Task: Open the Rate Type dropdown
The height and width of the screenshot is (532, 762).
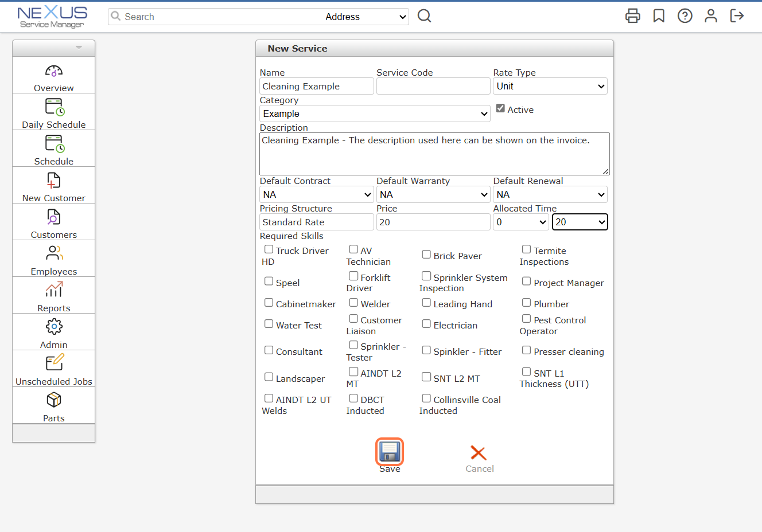Action: coord(550,86)
